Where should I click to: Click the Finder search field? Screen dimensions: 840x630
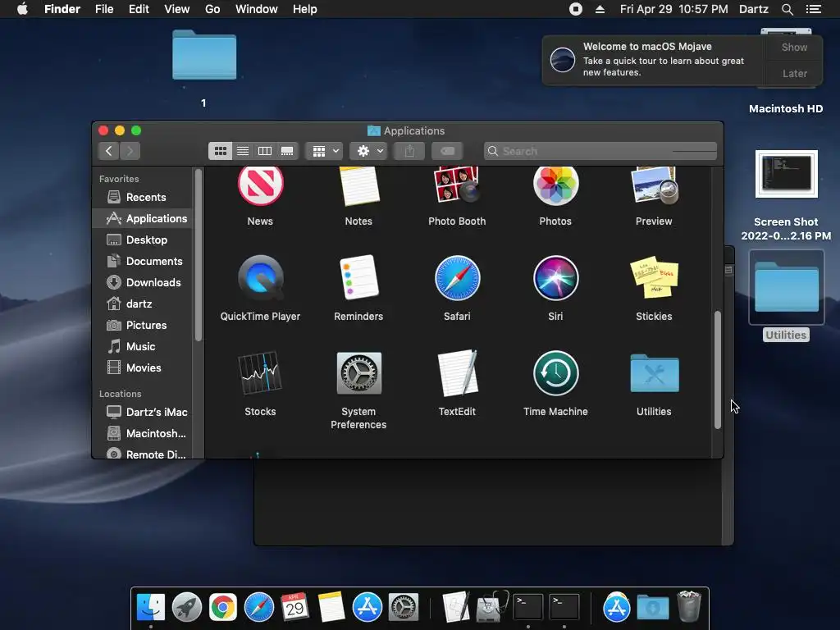(600, 151)
